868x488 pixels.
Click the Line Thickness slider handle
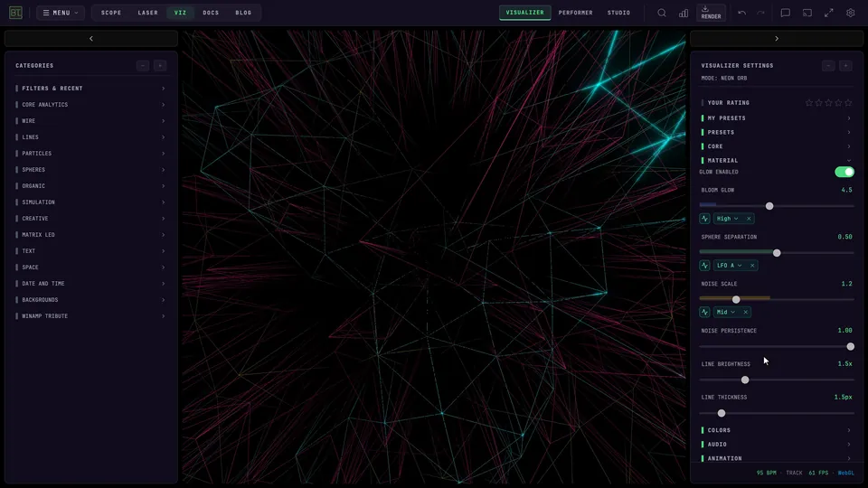click(722, 413)
